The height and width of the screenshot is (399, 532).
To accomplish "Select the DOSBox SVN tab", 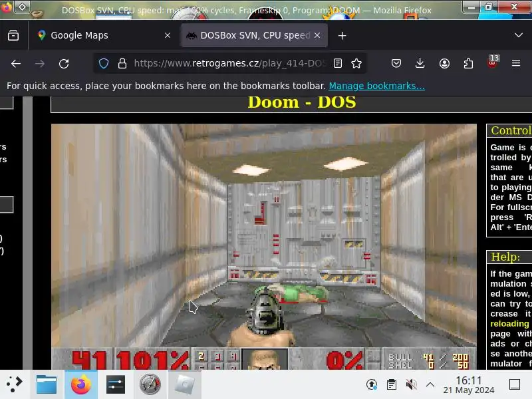I will pos(255,35).
